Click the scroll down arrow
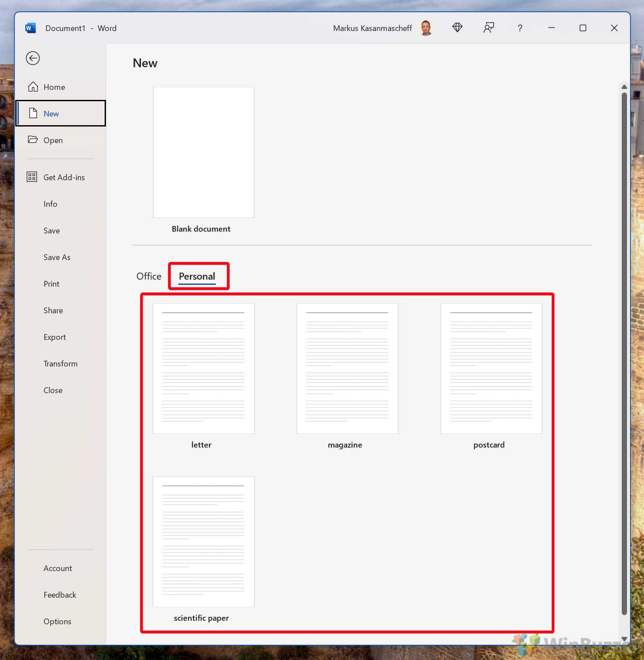 [624, 639]
